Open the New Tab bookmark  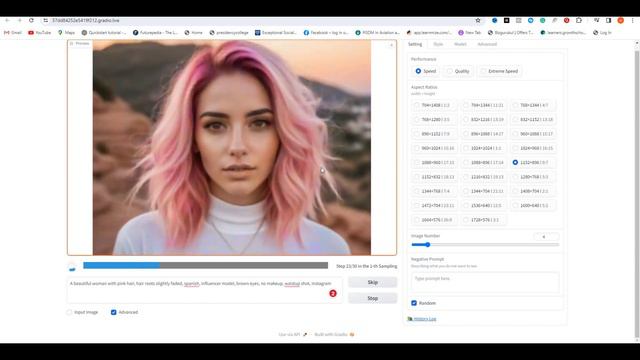click(x=469, y=33)
